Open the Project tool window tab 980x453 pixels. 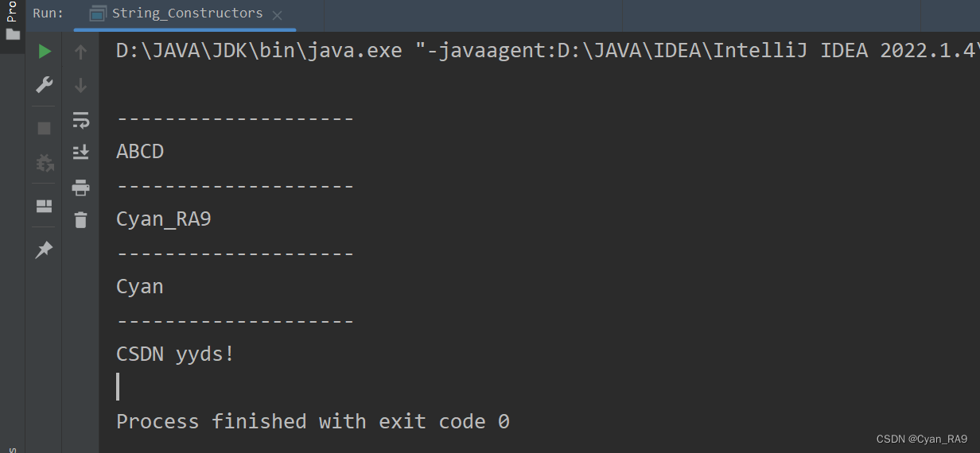click(11, 11)
